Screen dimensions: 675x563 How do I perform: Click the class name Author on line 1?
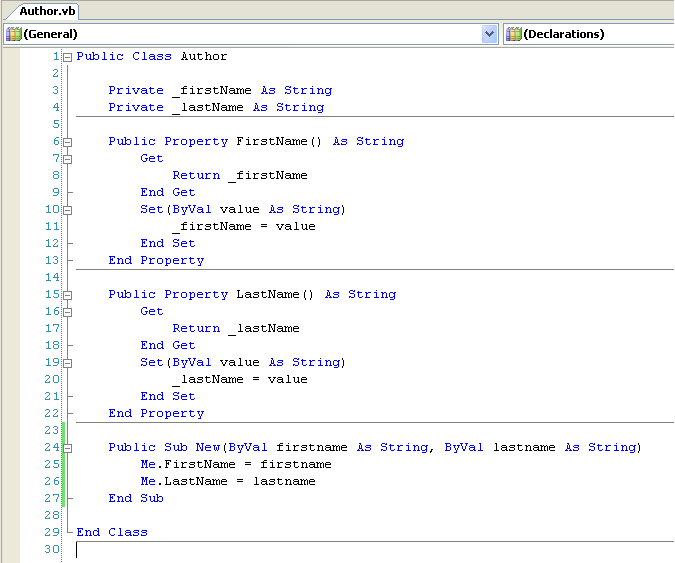coord(204,57)
